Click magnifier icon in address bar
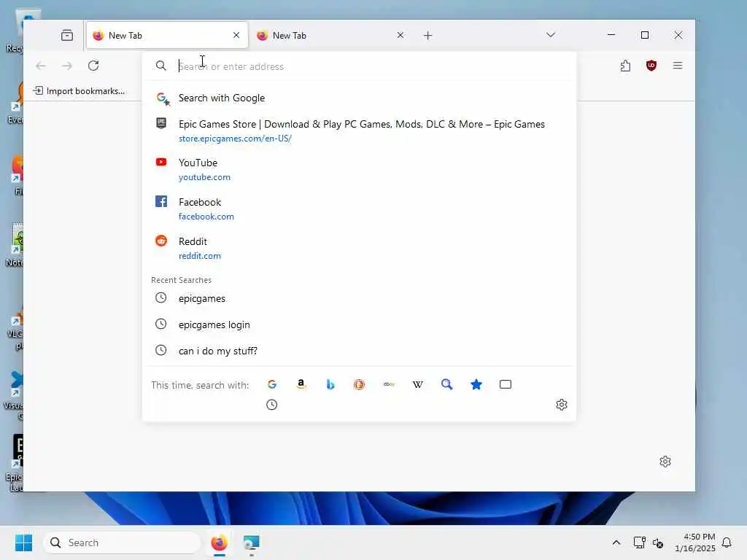 (161, 66)
